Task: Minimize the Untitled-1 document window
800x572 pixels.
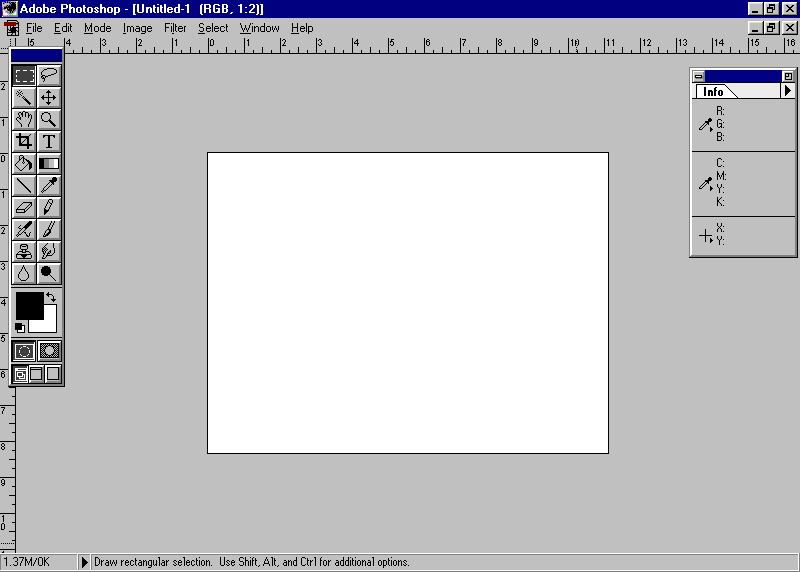Action: click(x=756, y=28)
